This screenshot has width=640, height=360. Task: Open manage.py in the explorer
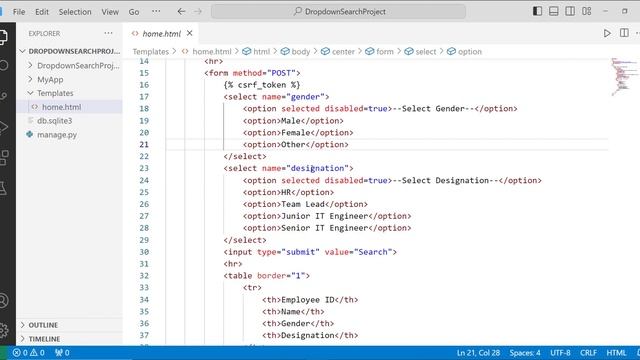point(57,135)
